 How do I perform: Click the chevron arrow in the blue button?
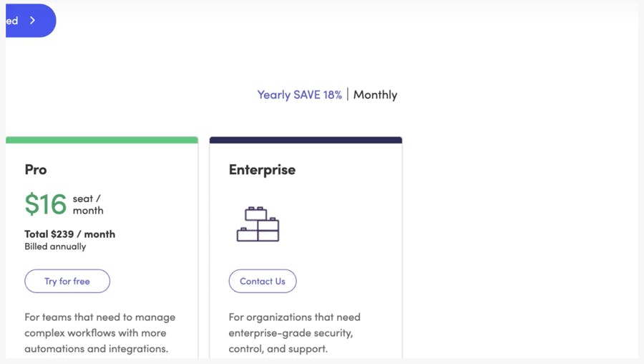click(33, 21)
